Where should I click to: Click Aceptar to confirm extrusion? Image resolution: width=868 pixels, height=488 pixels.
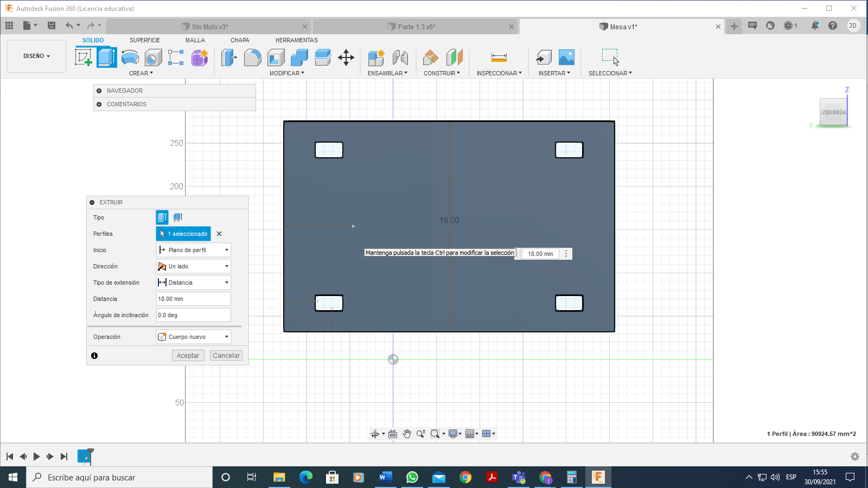point(188,356)
